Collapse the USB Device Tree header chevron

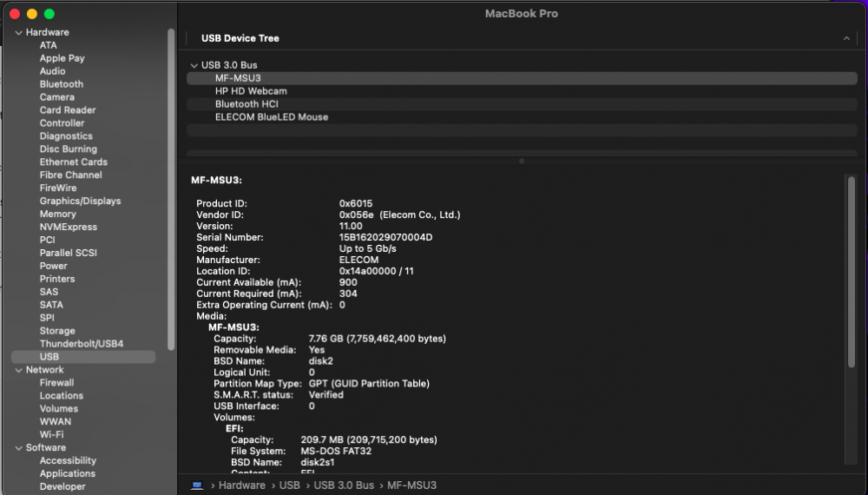846,38
